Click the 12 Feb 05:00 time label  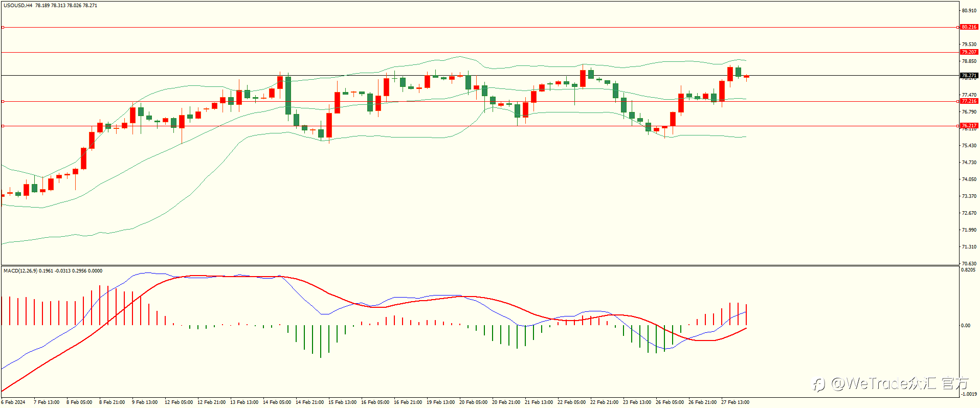coord(179,402)
